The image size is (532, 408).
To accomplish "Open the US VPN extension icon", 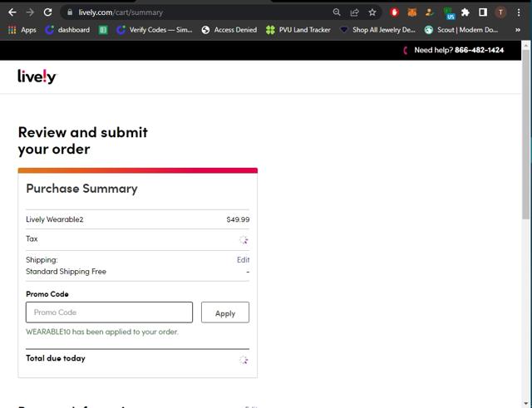I will pos(449,13).
